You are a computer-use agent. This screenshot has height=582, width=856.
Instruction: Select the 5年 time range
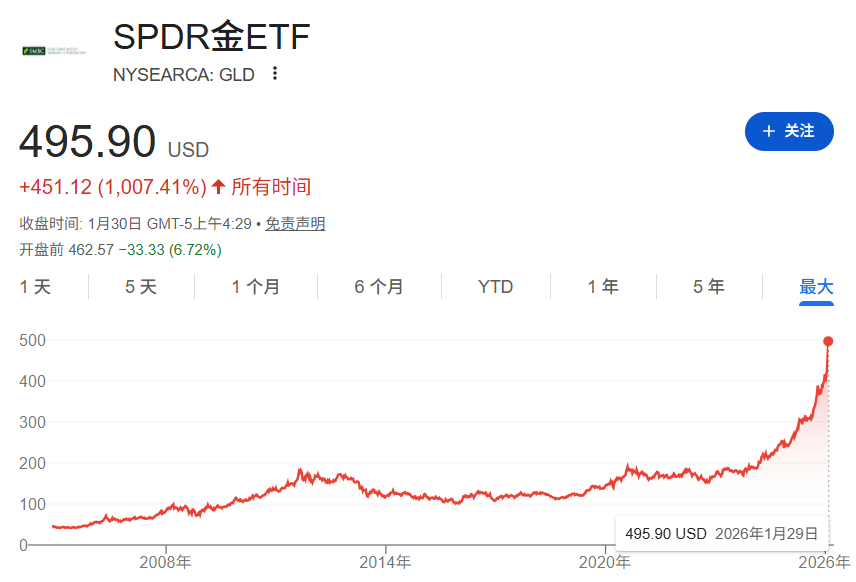(x=707, y=286)
